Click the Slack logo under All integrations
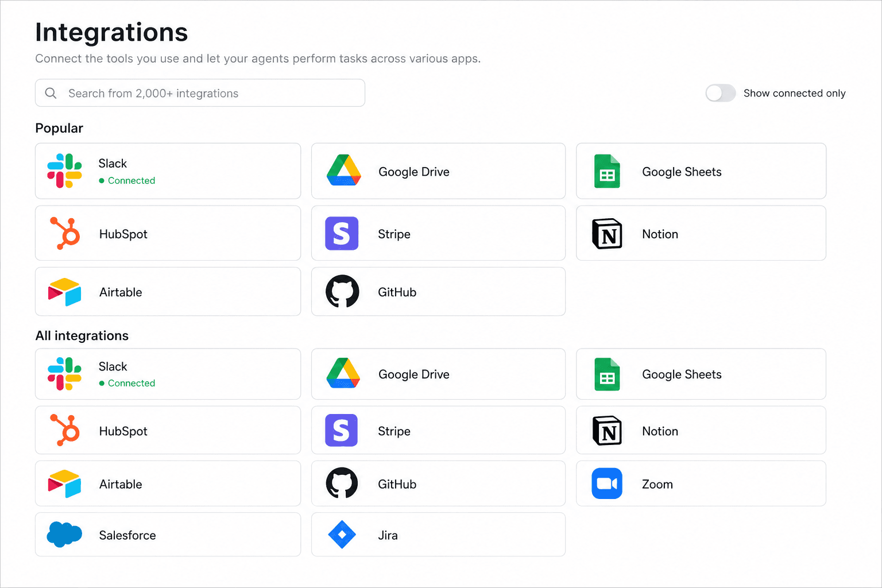Screen dimensions: 882x588 tap(64, 374)
